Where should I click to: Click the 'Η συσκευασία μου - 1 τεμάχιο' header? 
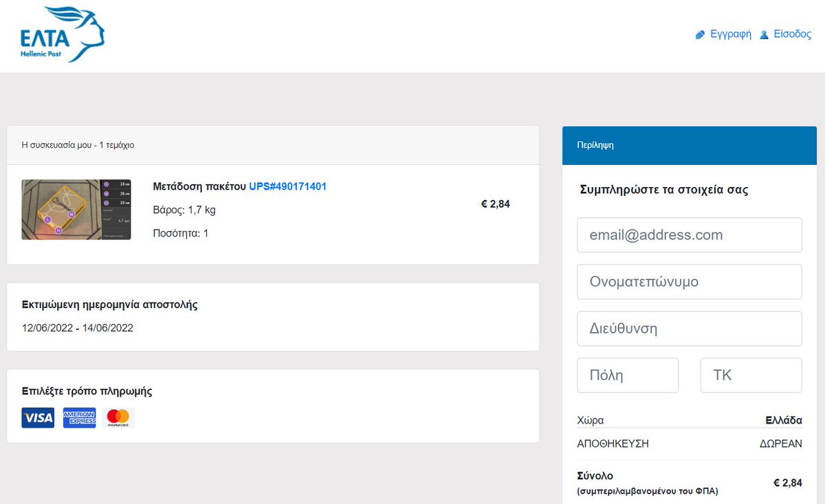coord(273,145)
